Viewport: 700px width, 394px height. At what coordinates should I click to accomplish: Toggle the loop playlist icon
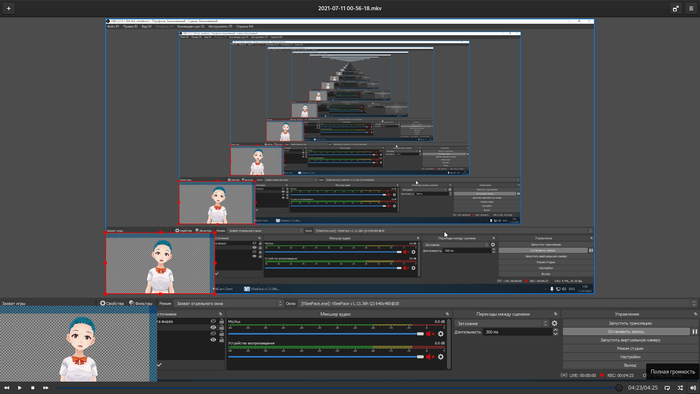tap(667, 388)
